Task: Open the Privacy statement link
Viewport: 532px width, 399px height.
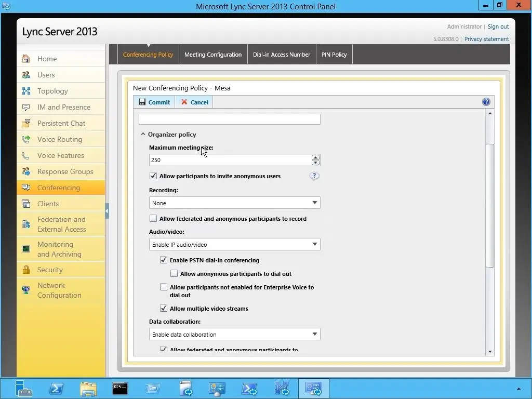Action: click(486, 39)
